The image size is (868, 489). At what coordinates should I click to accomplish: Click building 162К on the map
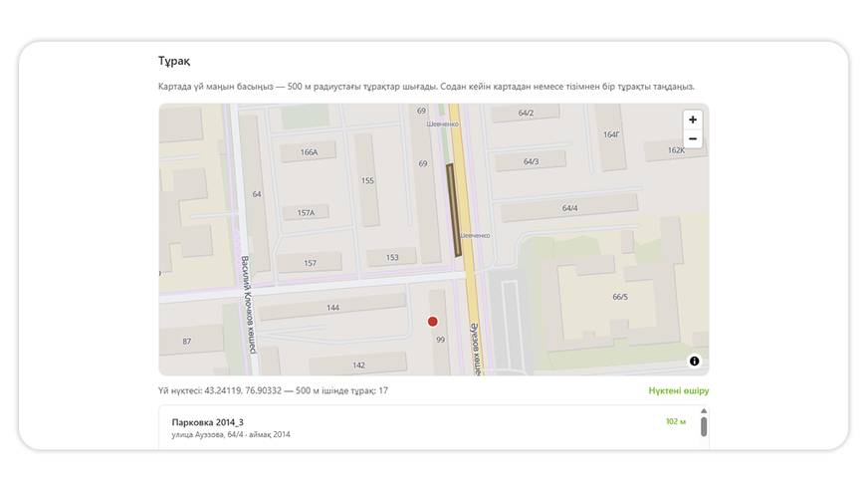point(676,150)
